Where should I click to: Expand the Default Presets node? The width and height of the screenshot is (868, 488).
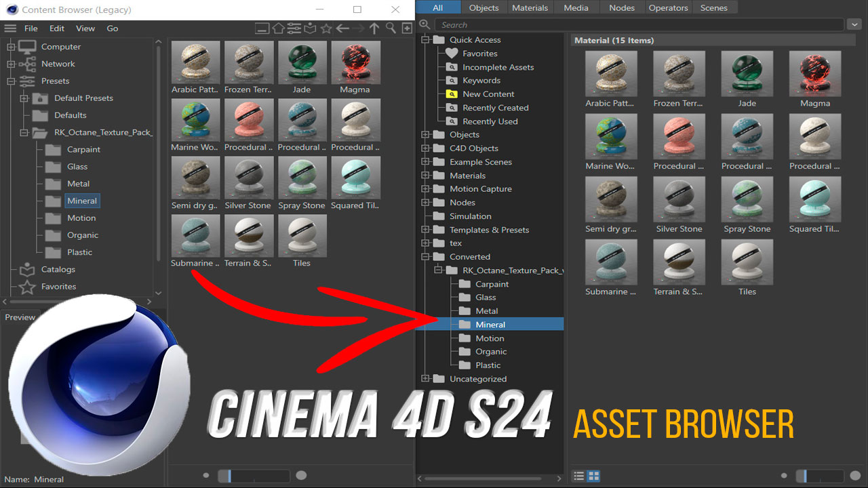coord(24,98)
